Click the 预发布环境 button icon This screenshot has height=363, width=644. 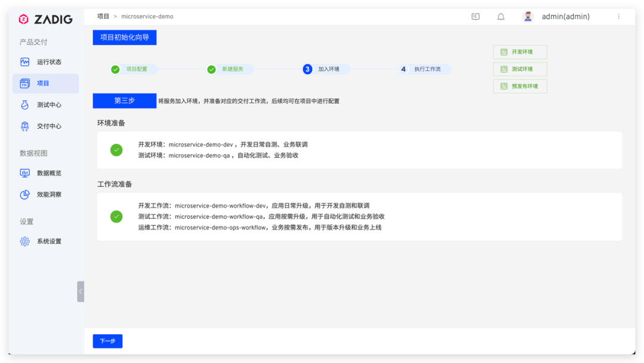coord(504,86)
